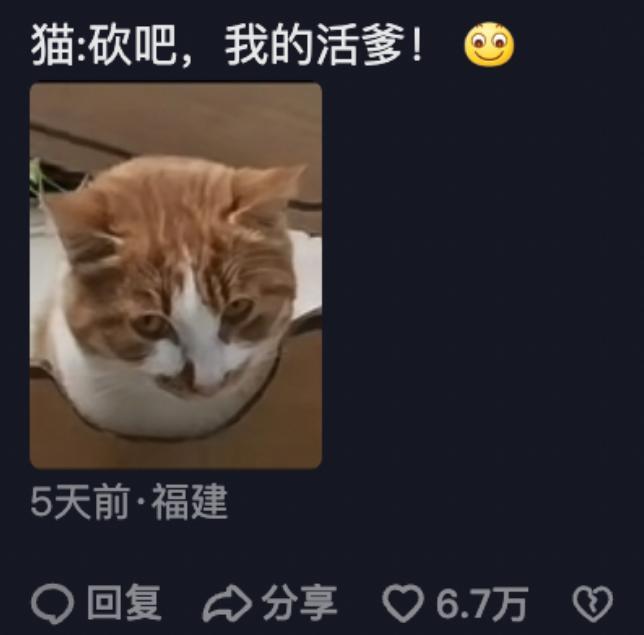The image size is (644, 635).
Task: Click the 6.7万 like count
Action: coord(482,603)
